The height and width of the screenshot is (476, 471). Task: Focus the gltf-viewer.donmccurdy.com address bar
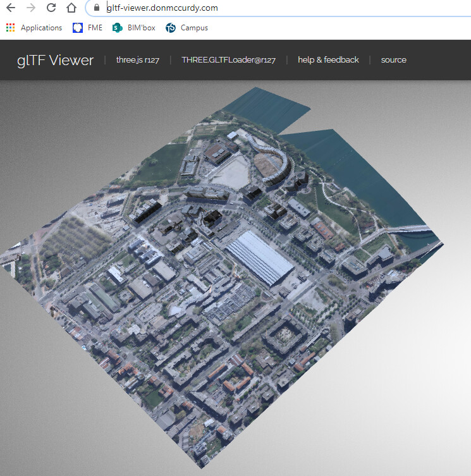click(253, 8)
